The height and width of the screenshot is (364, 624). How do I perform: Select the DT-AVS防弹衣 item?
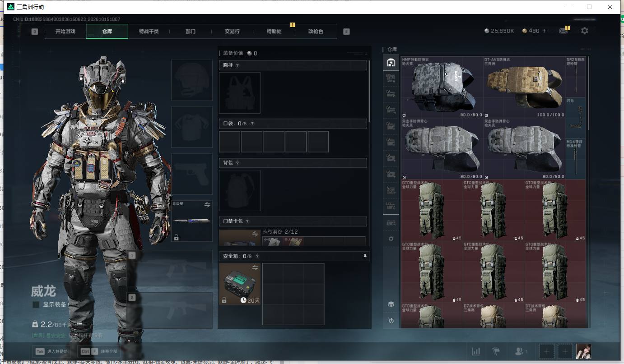pos(525,87)
